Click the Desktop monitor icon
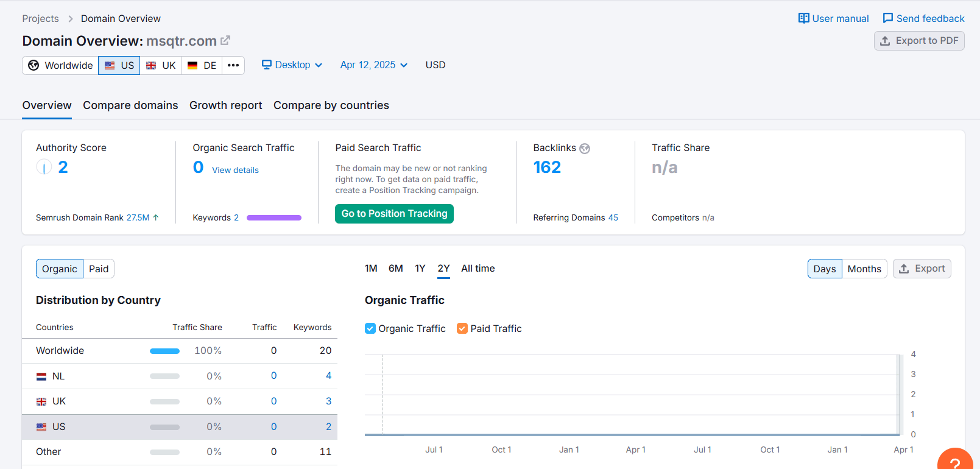 point(267,65)
